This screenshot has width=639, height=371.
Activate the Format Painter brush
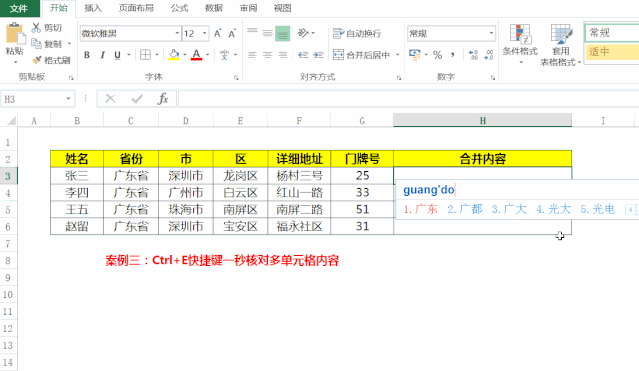pyautogui.click(x=37, y=60)
